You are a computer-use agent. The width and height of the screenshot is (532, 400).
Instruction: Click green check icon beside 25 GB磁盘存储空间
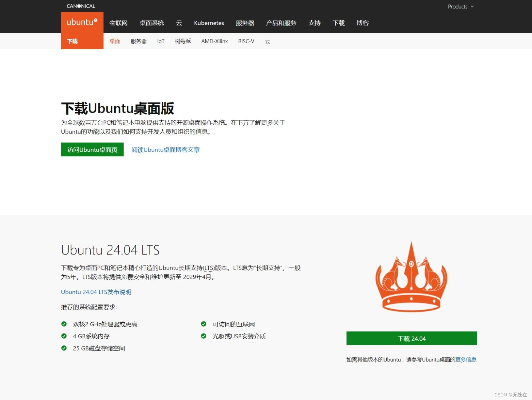tap(64, 348)
